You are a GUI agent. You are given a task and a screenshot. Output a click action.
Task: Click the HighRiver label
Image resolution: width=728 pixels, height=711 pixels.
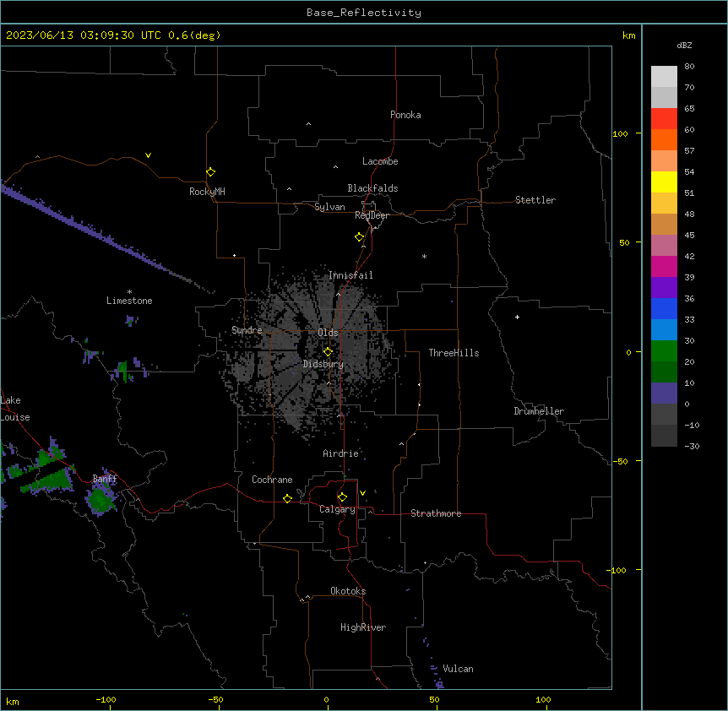tap(363, 627)
